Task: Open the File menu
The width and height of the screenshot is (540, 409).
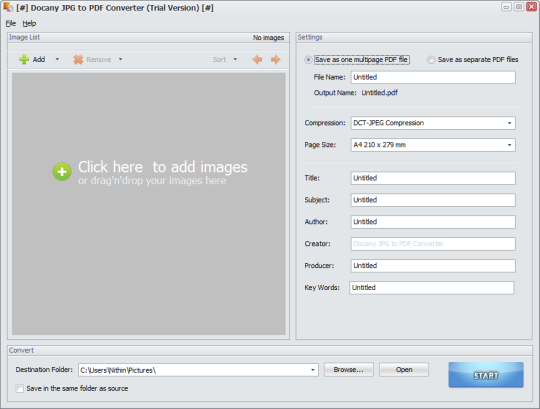Action: pyautogui.click(x=11, y=23)
